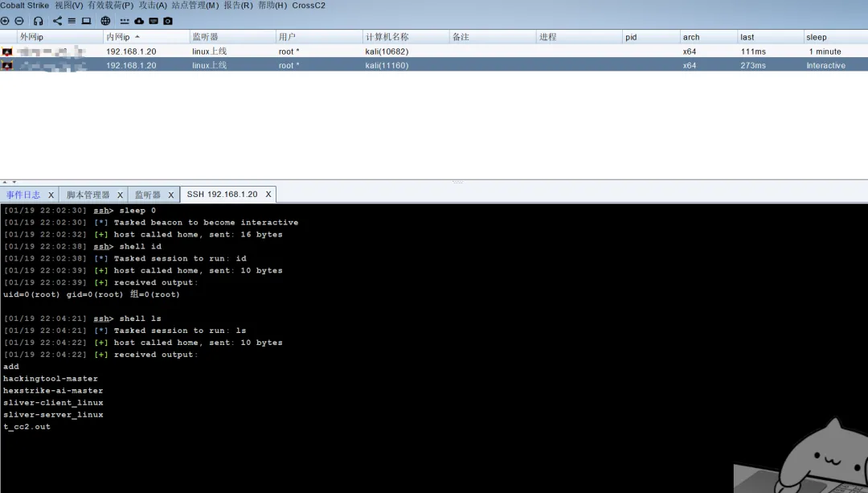This screenshot has height=493, width=868.
Task: Select beacon icon of kali(11160) row
Action: (x=7, y=65)
